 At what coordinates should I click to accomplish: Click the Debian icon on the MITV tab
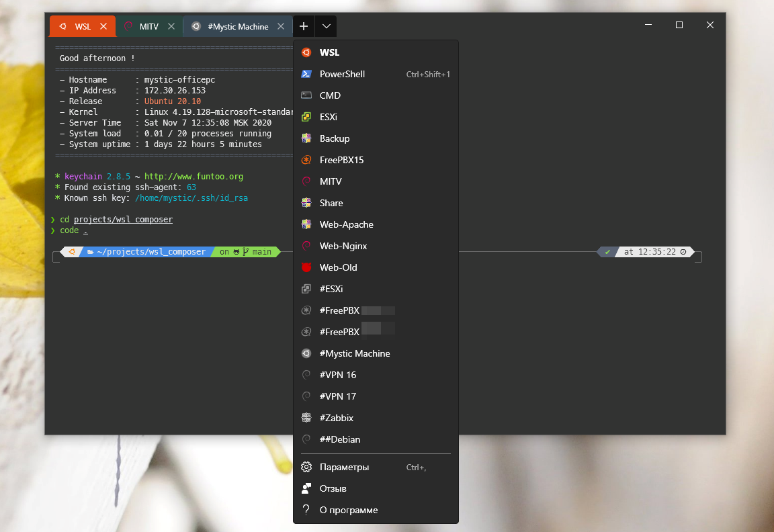point(128,27)
